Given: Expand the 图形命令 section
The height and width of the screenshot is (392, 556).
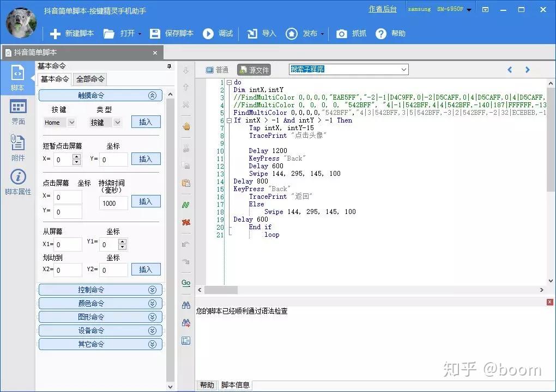Looking at the screenshot, I should point(153,317).
